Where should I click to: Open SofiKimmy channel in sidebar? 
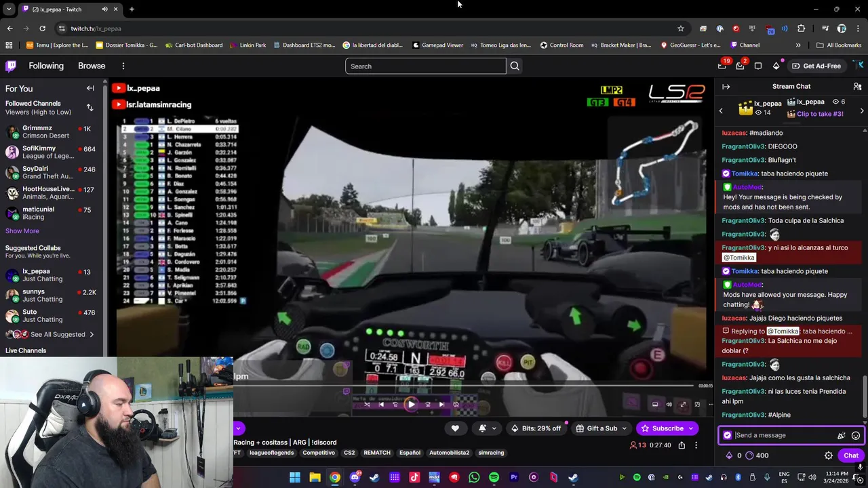coord(52,152)
